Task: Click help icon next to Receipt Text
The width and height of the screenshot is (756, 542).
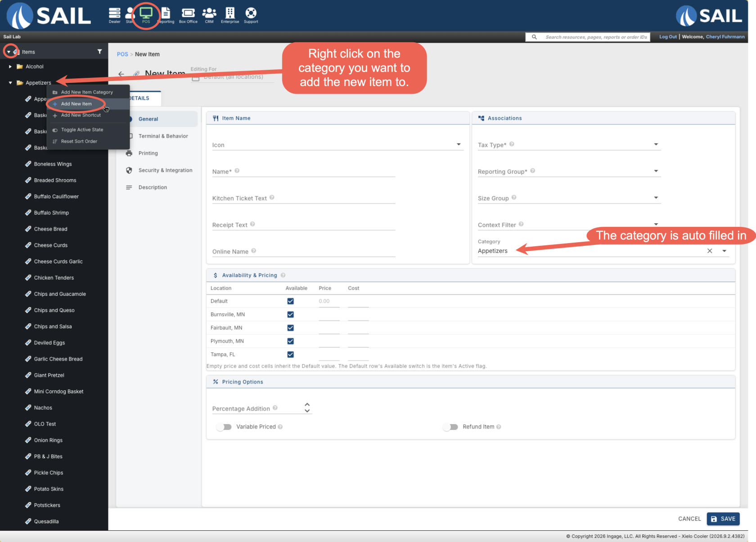Action: click(252, 224)
